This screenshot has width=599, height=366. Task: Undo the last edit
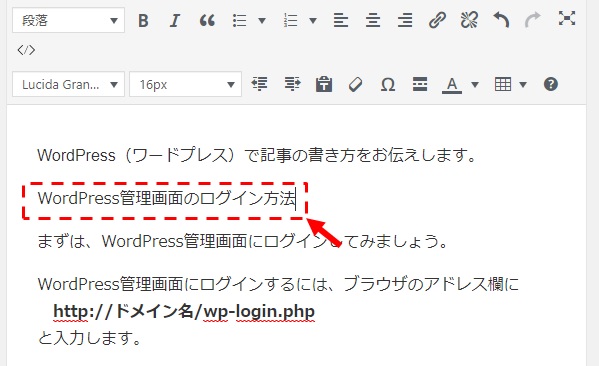[501, 19]
